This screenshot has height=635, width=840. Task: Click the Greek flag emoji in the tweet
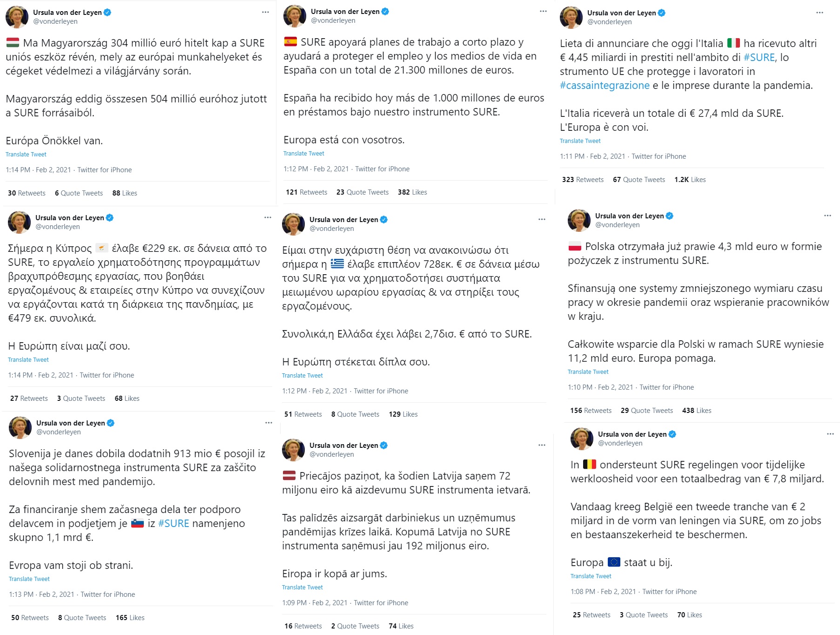pyautogui.click(x=337, y=264)
